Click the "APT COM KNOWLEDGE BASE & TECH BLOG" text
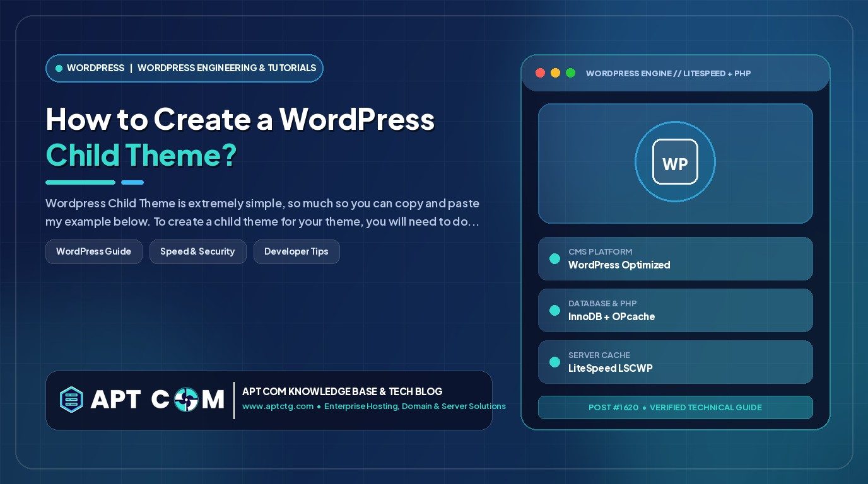The height and width of the screenshot is (484, 868). point(342,391)
